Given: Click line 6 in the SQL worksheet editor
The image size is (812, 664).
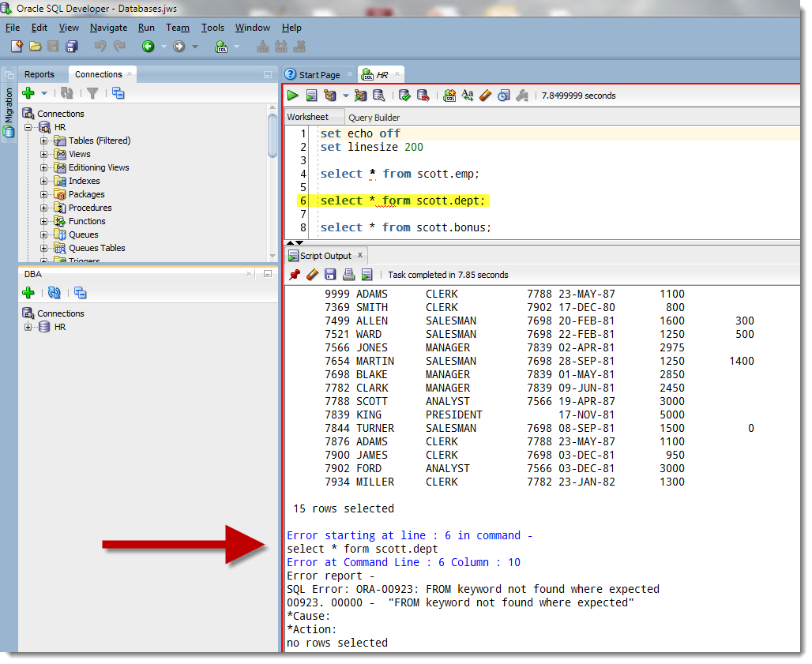Looking at the screenshot, I should pyautogui.click(x=403, y=201).
